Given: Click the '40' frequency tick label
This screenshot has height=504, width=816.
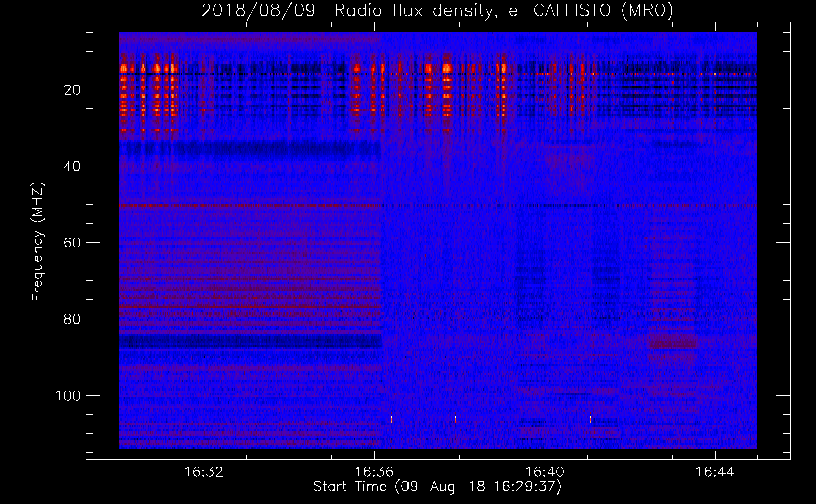Looking at the screenshot, I should click(x=72, y=166).
